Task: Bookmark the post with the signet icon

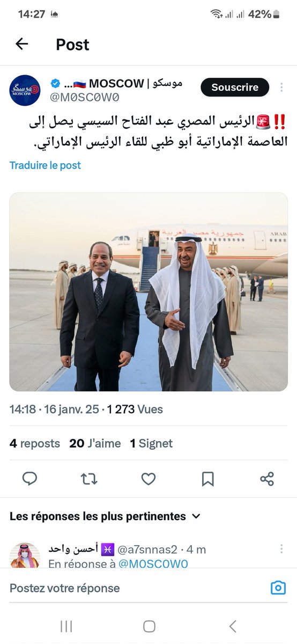Action: (208, 479)
